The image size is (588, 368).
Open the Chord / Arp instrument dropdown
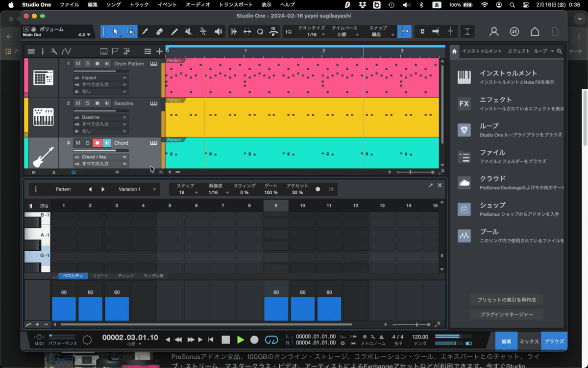[x=100, y=157]
